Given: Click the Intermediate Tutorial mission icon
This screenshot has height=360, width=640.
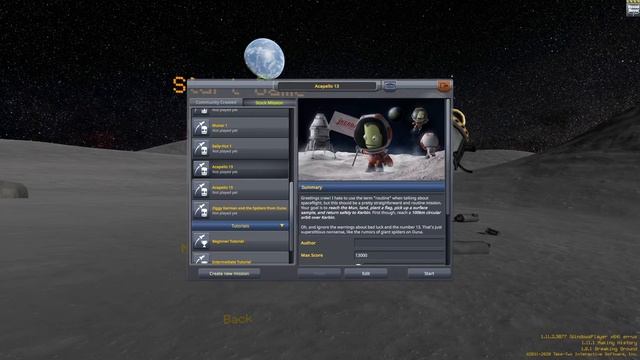Looking at the screenshot, I should (x=201, y=258).
